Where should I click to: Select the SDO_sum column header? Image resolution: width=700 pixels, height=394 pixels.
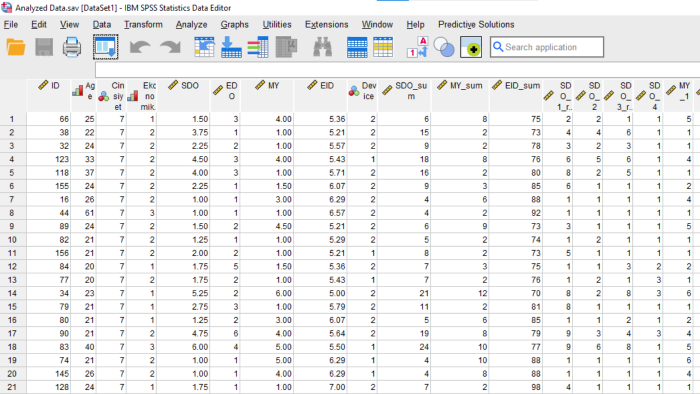(x=404, y=95)
